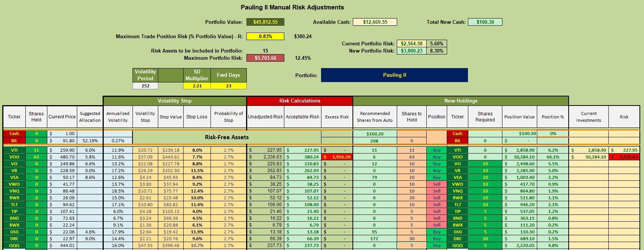Click the Excess Risk column header

[337, 117]
